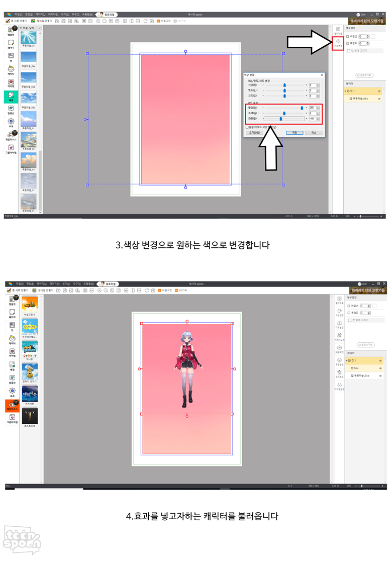Open 11.하늘, 날씨 category dropdown

[30, 28]
